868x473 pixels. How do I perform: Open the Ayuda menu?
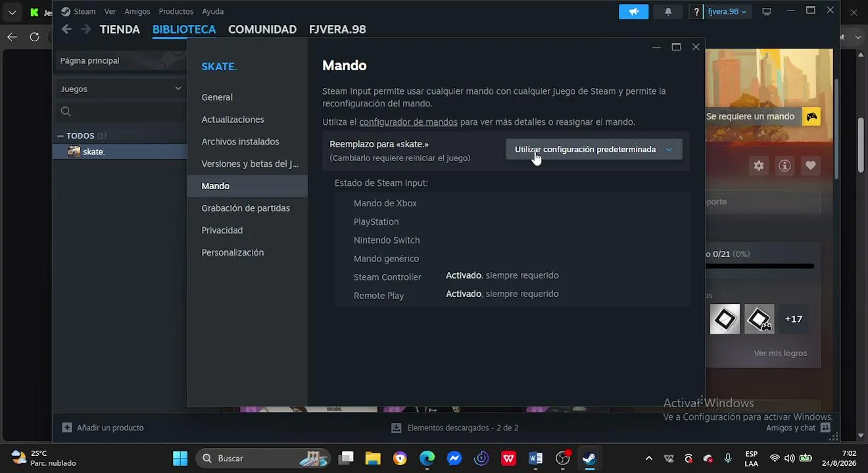point(212,12)
